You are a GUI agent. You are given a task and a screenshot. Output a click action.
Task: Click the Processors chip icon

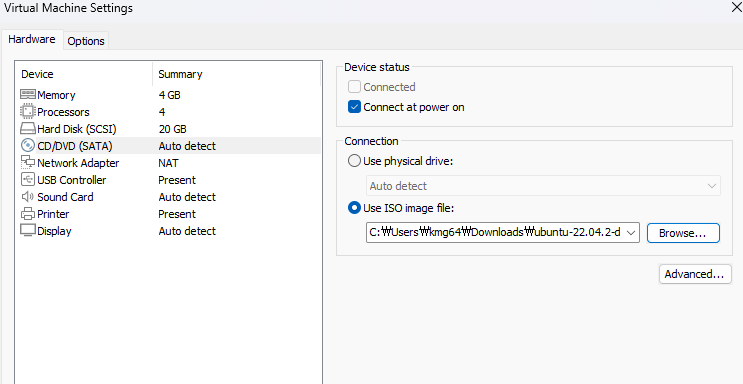coord(28,111)
